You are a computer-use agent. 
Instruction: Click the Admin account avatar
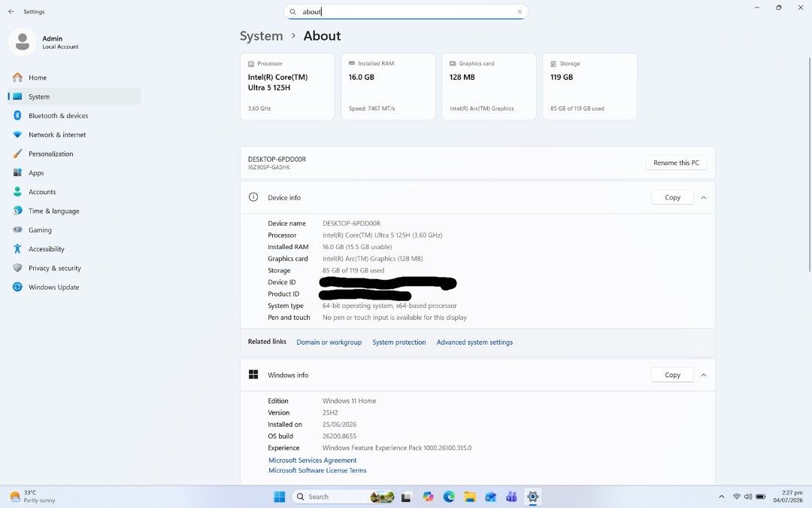click(23, 42)
